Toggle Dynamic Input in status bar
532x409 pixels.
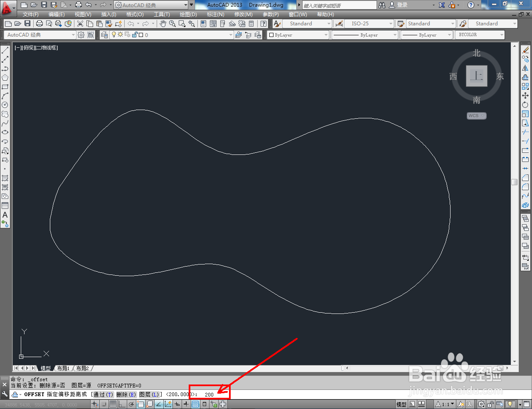(177, 404)
